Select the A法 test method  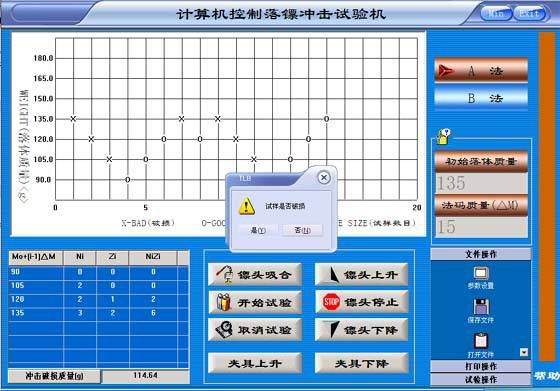point(481,71)
